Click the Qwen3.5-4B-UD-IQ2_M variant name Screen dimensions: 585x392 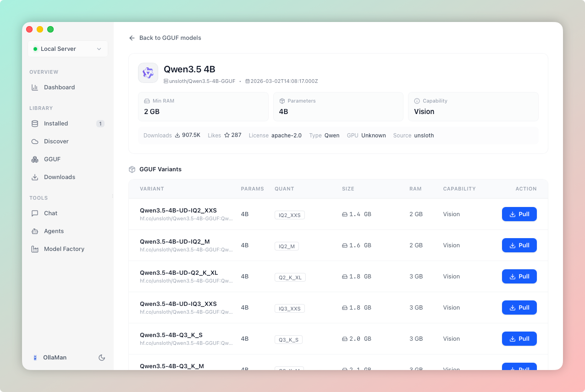coord(175,242)
